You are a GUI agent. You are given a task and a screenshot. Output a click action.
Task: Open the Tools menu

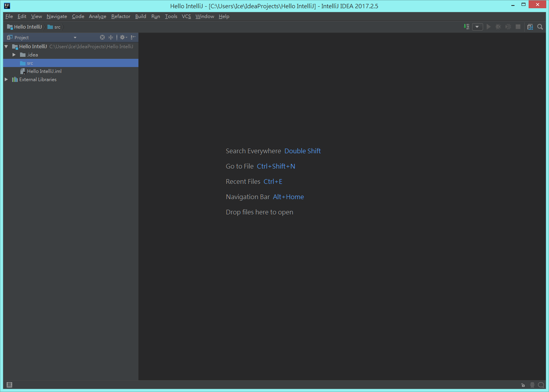tap(171, 16)
